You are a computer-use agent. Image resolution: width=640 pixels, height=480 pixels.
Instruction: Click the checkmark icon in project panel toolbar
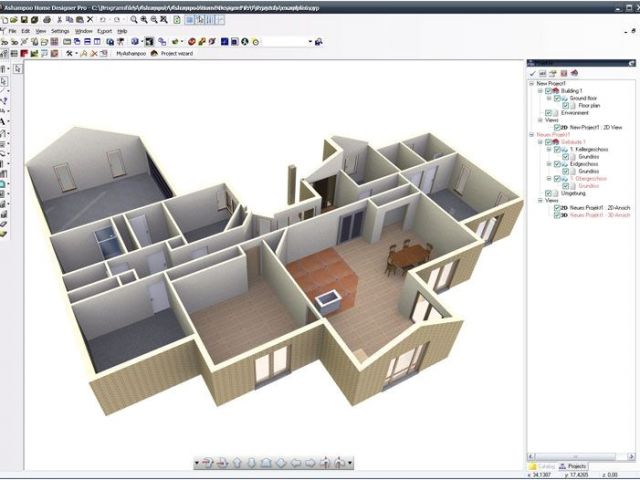pyautogui.click(x=531, y=73)
